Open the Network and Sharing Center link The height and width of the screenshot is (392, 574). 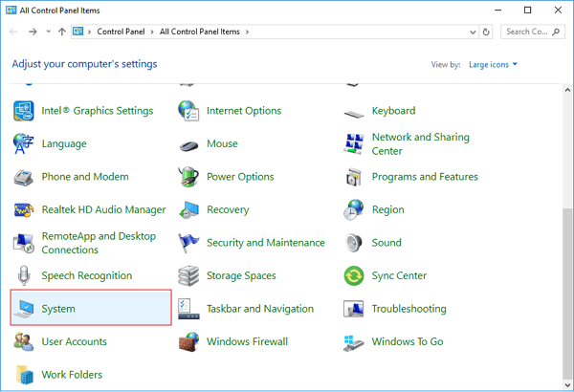point(421,143)
